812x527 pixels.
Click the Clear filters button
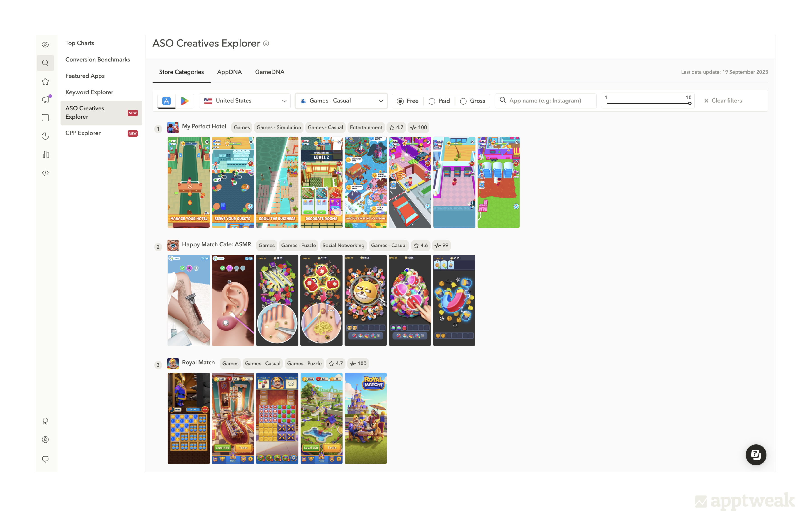tap(723, 101)
